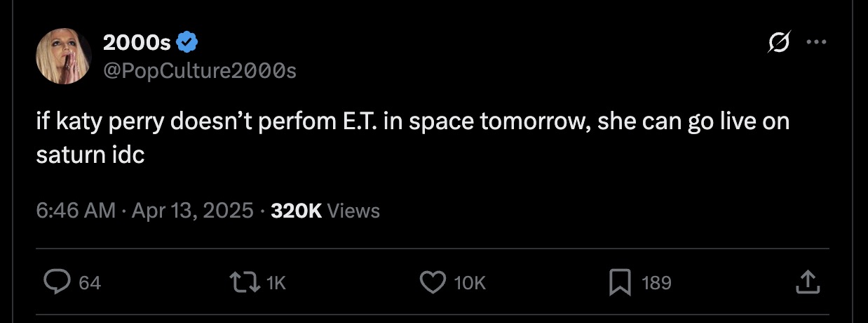
Task: Click the "Apr 13, 2025" date
Action: click(192, 211)
